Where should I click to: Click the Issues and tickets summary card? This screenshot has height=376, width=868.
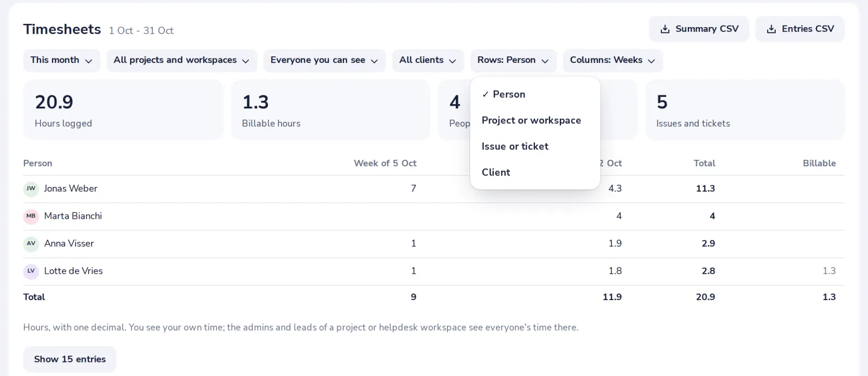(745, 110)
